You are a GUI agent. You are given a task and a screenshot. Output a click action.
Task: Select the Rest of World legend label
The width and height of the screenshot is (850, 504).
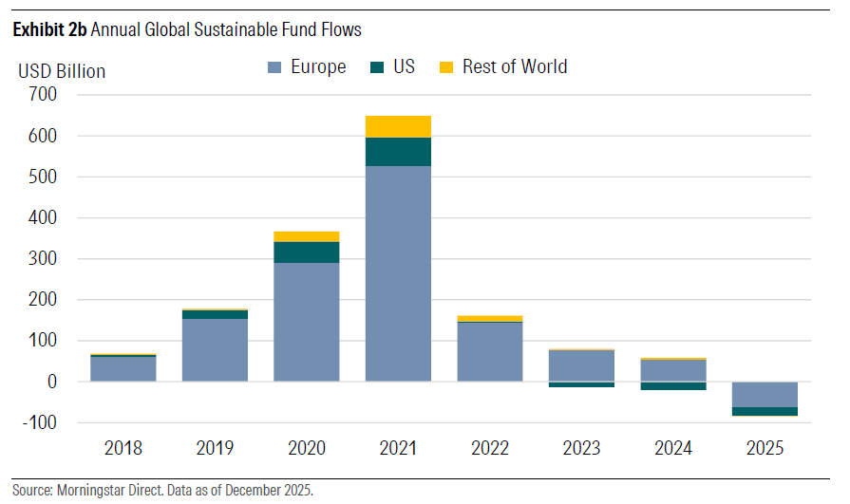click(x=515, y=67)
